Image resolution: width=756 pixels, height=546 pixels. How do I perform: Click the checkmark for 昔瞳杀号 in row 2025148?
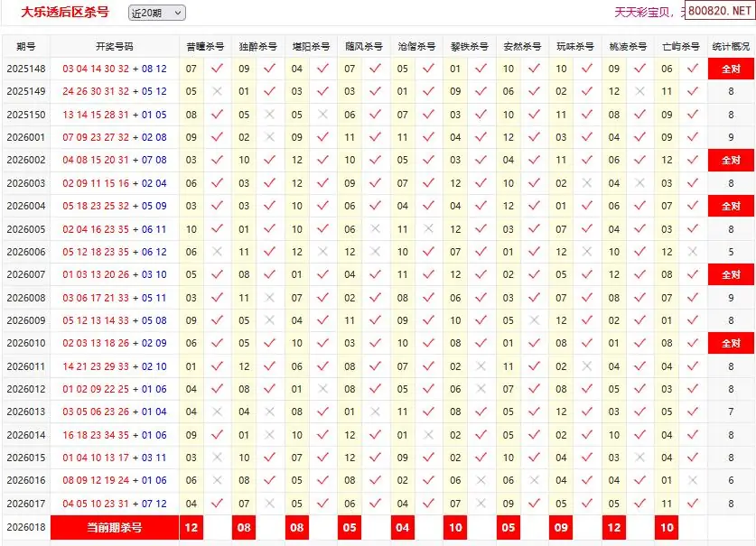pyautogui.click(x=217, y=69)
